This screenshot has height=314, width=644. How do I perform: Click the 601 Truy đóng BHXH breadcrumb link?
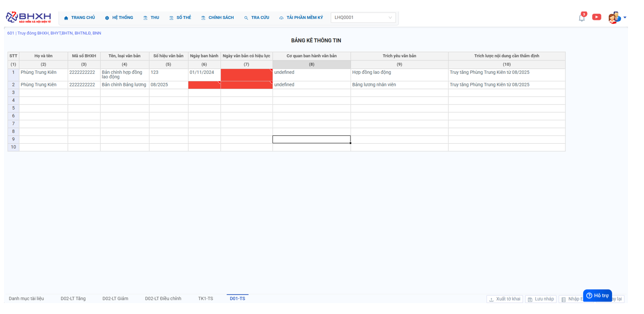[x=54, y=33]
